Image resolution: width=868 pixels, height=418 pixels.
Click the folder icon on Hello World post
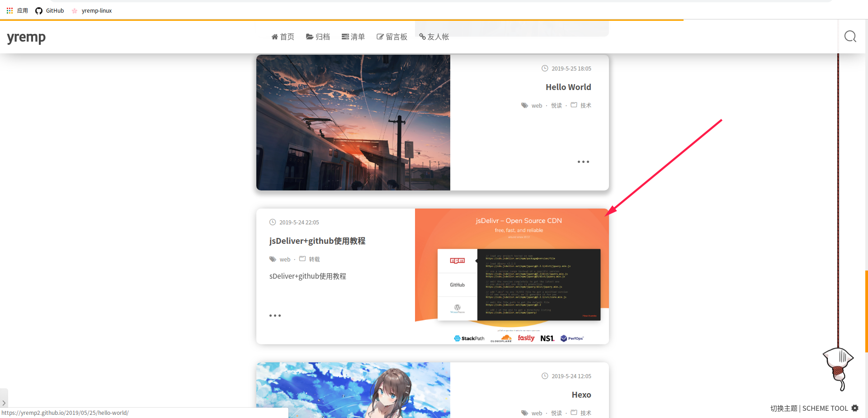(574, 105)
